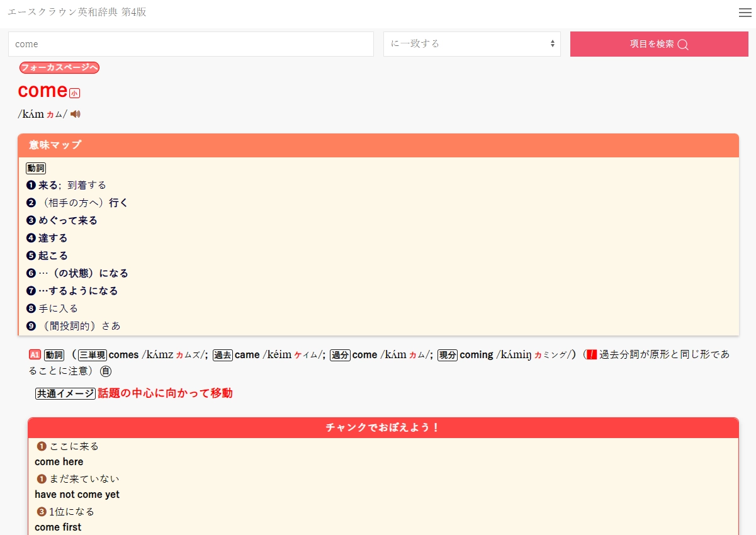Screen dimensions: 756x535
Task: Go to フォーカスページへ button
Action: 59,67
